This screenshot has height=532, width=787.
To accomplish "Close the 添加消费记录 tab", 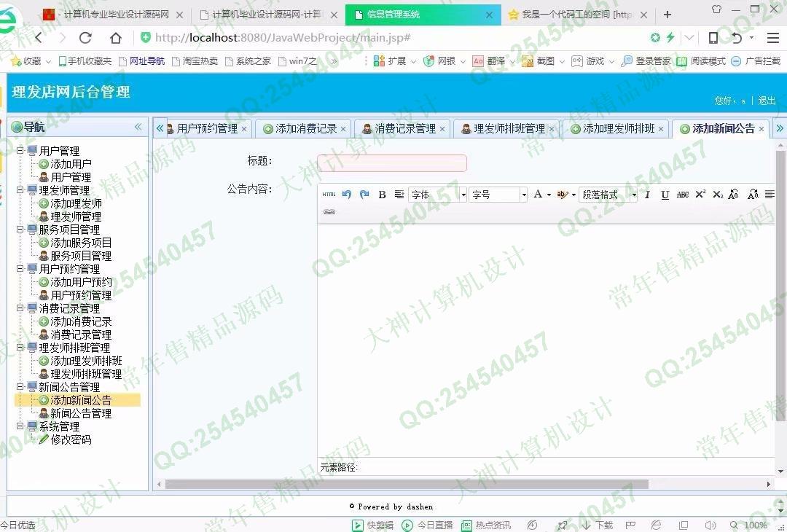I will click(343, 129).
